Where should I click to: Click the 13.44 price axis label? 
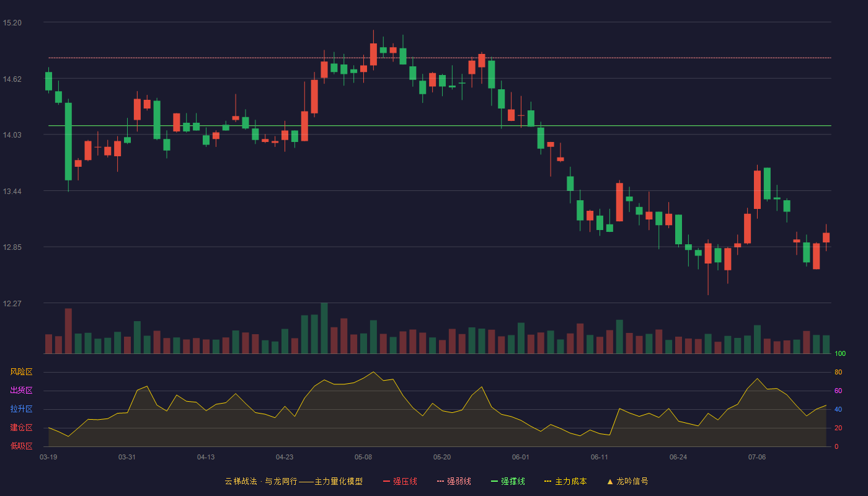(x=12, y=192)
